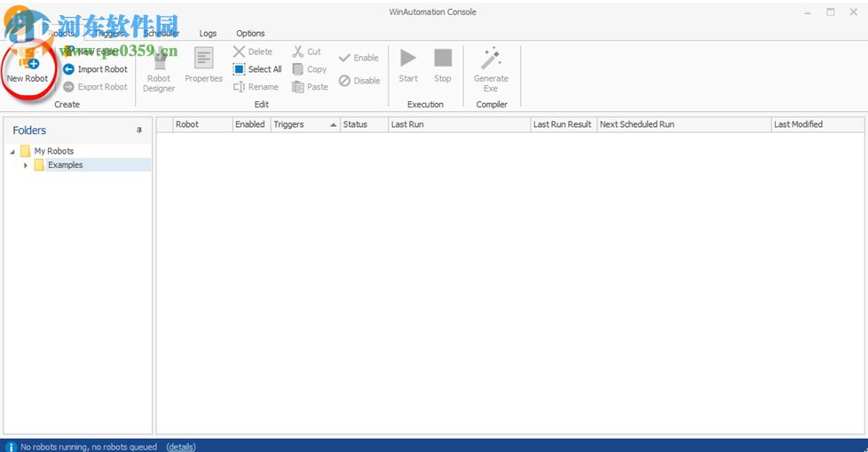Collapse the My Robots tree node
This screenshot has height=452, width=868.
12,151
